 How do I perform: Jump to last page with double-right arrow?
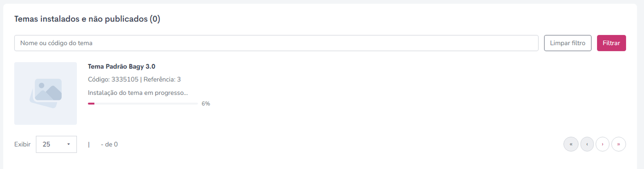click(618, 144)
